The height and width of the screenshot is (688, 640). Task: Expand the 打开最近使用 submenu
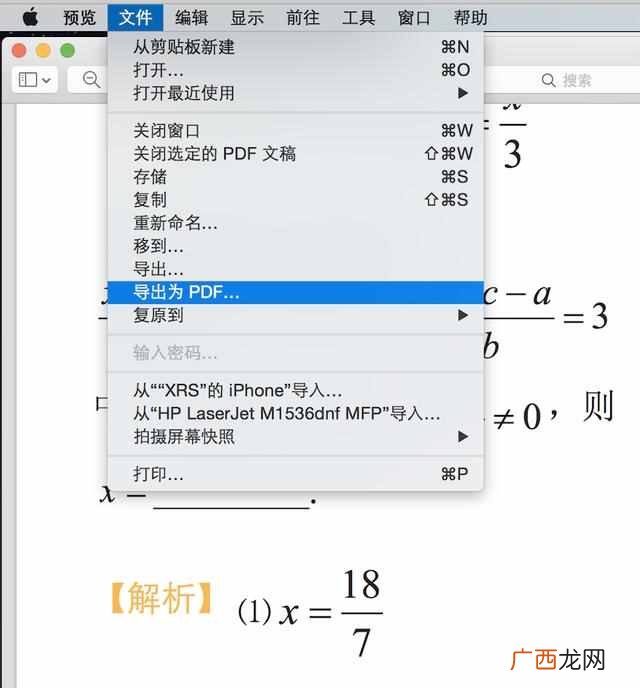(295, 93)
